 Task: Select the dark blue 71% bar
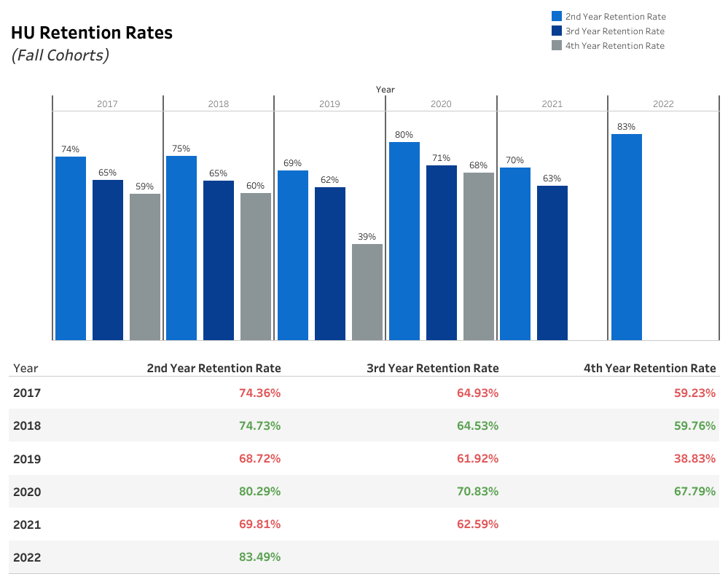442,252
